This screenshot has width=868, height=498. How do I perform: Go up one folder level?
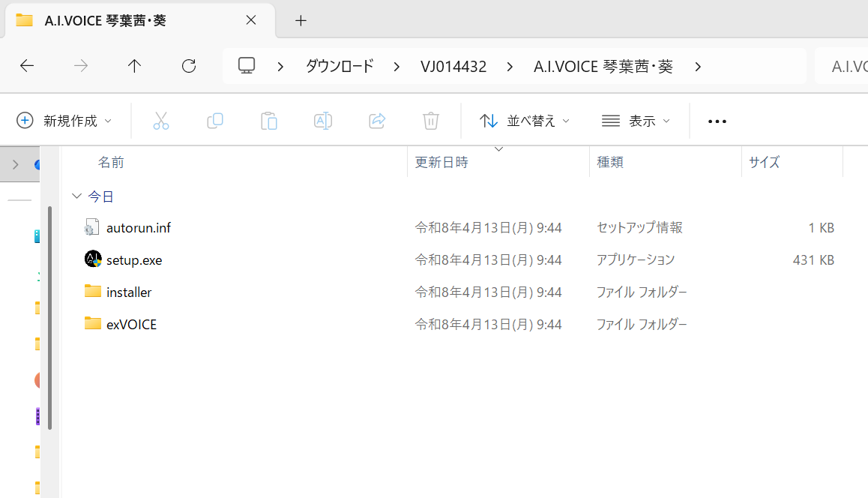click(x=135, y=66)
